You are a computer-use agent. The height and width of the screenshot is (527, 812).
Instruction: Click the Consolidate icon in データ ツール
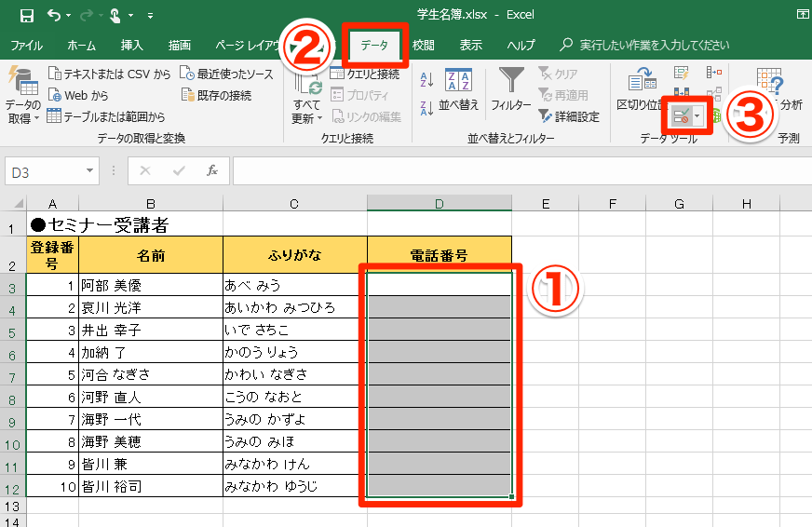pos(713,73)
